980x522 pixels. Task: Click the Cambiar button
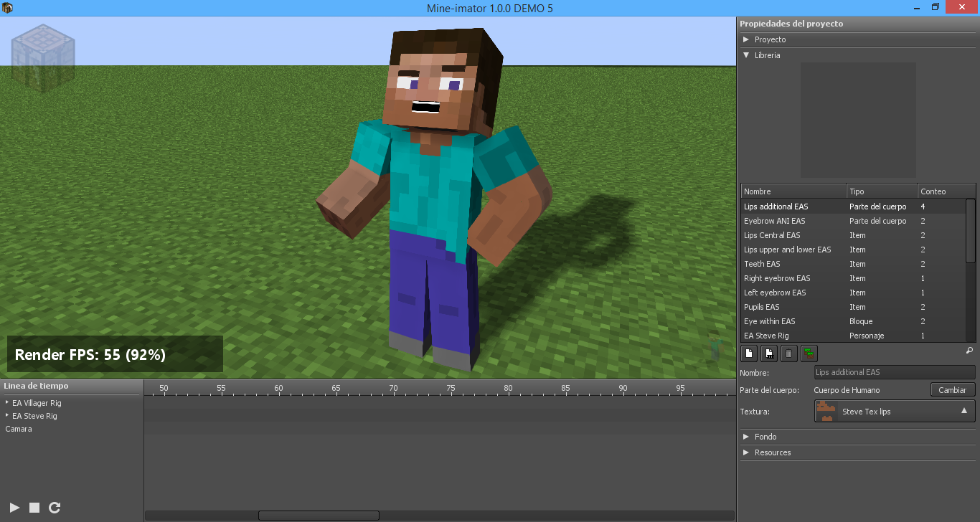953,390
